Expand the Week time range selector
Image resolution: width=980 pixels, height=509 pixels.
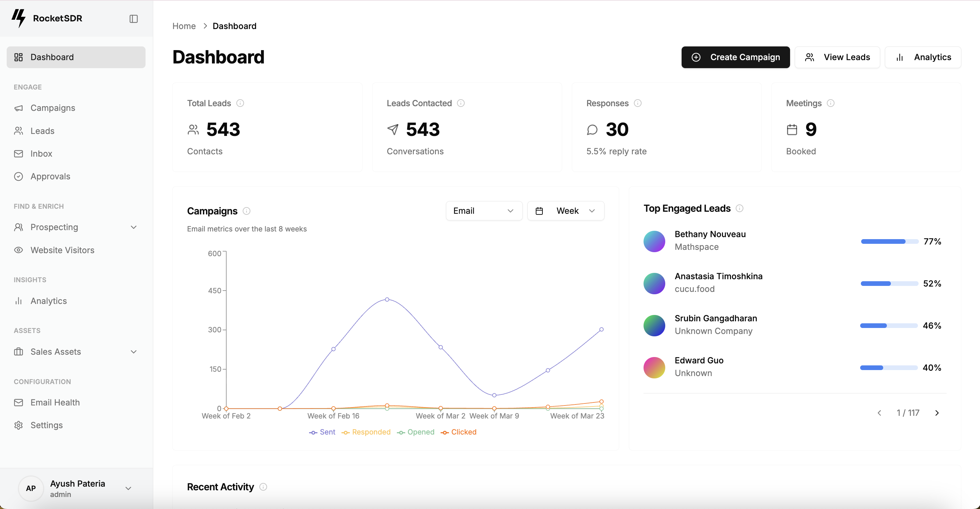566,210
